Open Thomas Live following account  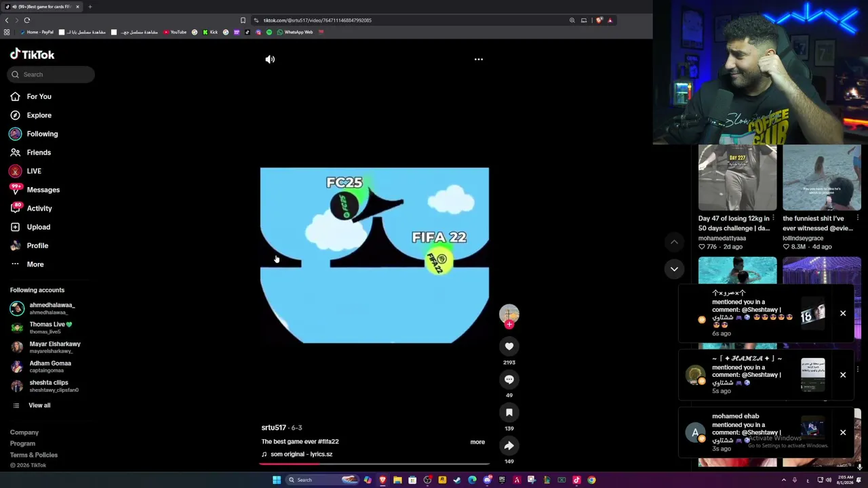pos(42,327)
